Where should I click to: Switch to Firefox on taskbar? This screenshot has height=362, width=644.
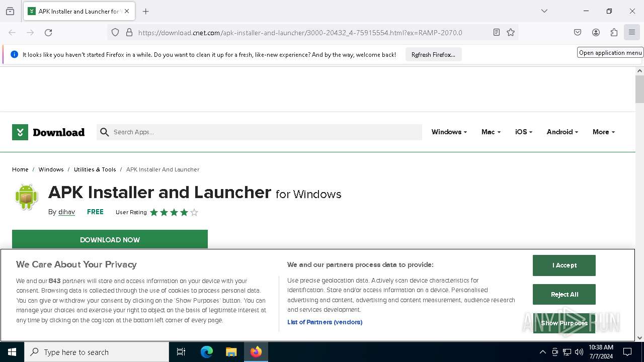coord(256,352)
